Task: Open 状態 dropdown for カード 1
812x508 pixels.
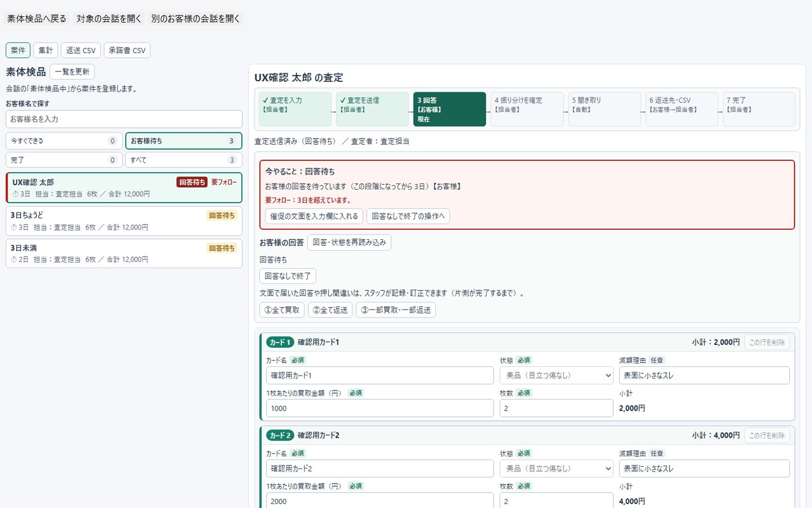Action: pos(557,376)
